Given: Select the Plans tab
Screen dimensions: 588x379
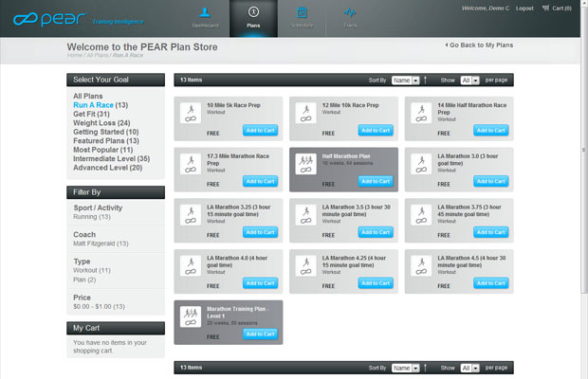Looking at the screenshot, I should 253,18.
